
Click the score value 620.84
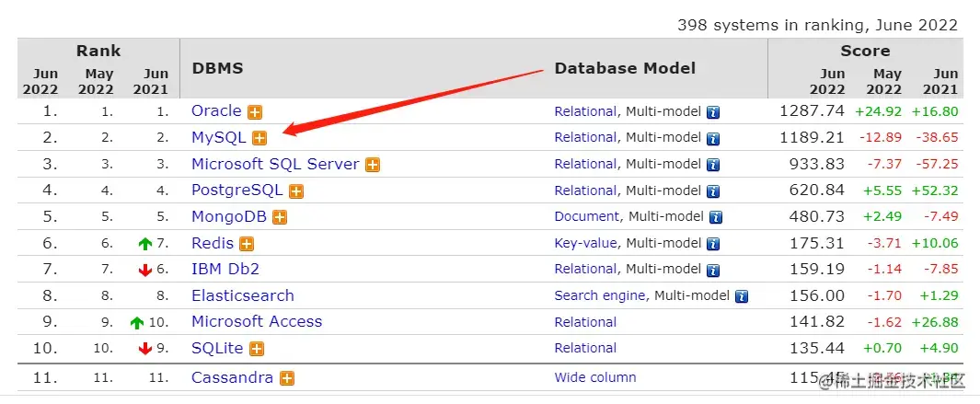(x=817, y=190)
